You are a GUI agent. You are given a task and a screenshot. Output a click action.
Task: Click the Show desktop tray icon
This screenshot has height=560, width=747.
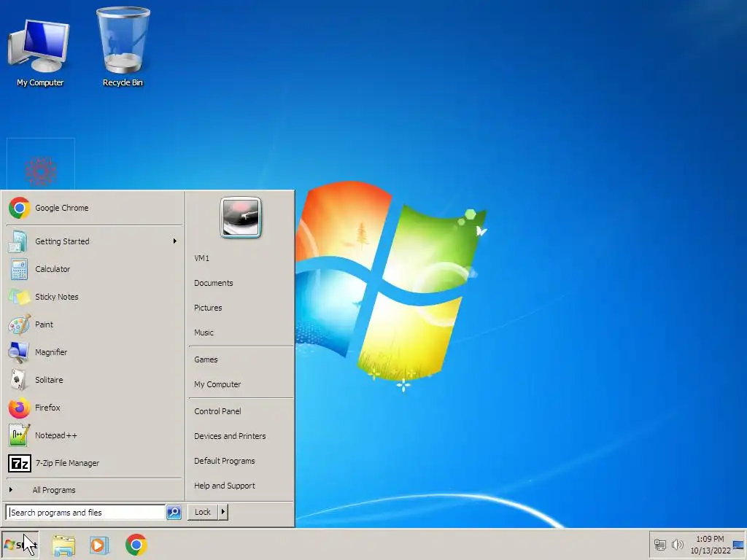coord(739,545)
